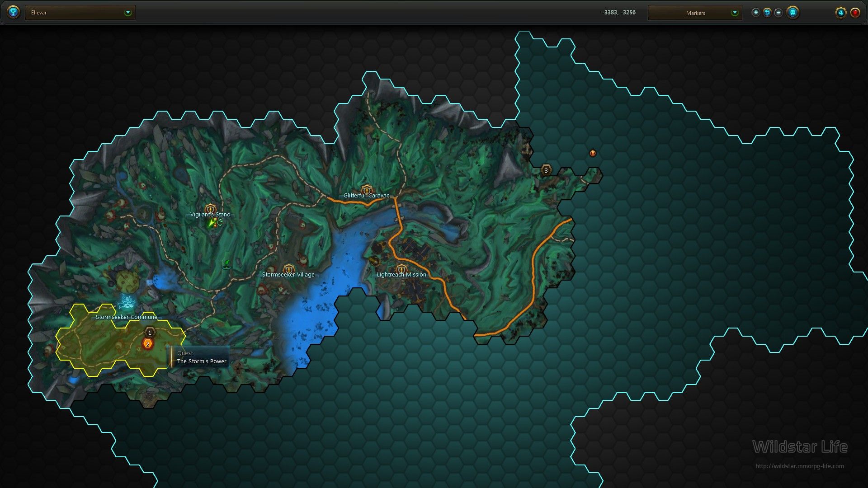Click the round blue emblem icon beside Ellevar dropdown
The width and height of the screenshot is (868, 488).
[14, 12]
